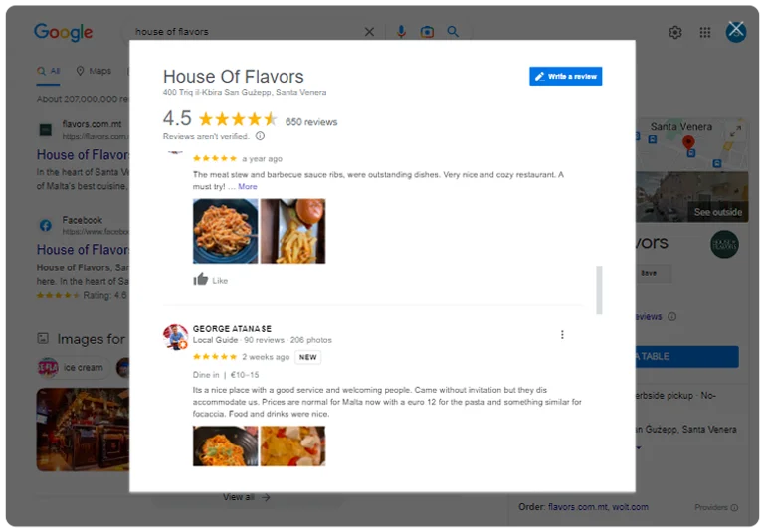Screen dimensions: 765x532
Task: Select the All search tab
Action: (49, 71)
